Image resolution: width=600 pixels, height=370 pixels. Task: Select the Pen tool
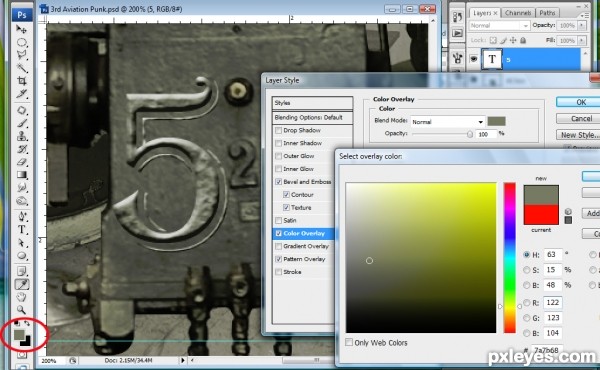[x=21, y=217]
